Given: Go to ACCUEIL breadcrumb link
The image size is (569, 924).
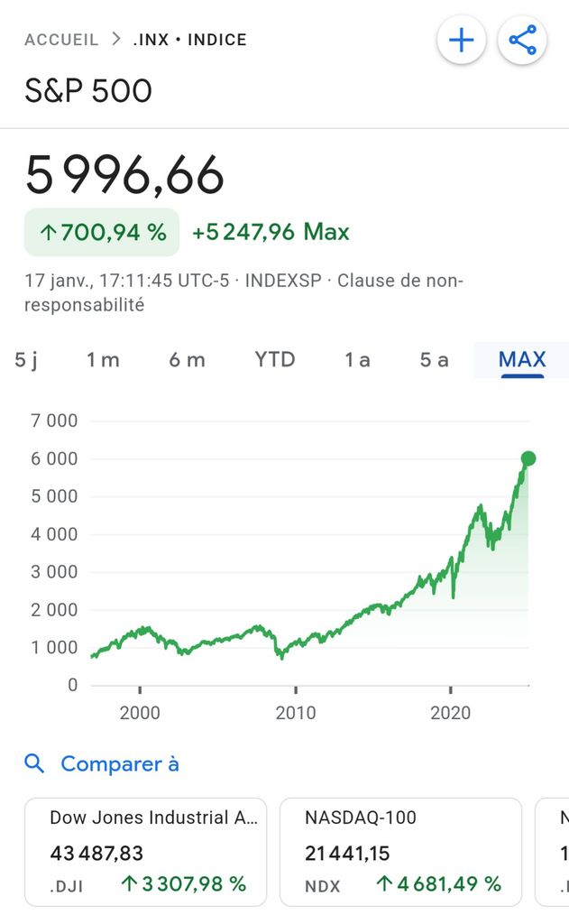Looking at the screenshot, I should tap(60, 40).
